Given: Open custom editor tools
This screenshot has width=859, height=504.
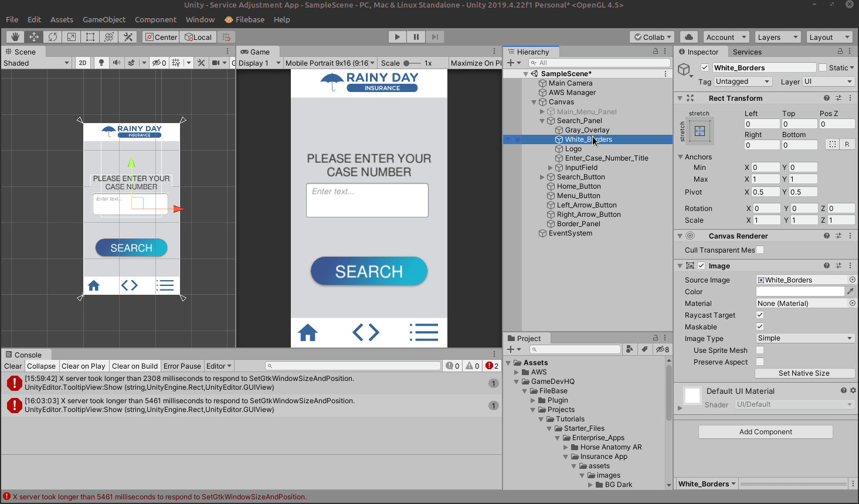Looking at the screenshot, I should [x=128, y=37].
